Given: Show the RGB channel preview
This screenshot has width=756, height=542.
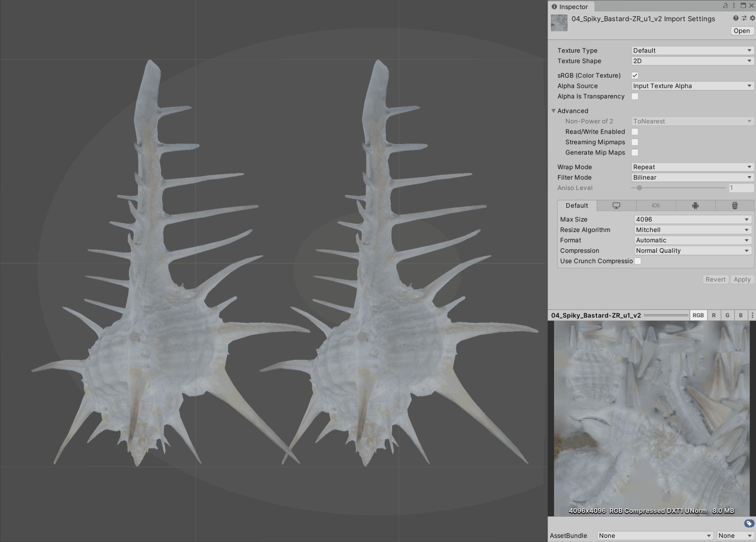Looking at the screenshot, I should [x=698, y=315].
